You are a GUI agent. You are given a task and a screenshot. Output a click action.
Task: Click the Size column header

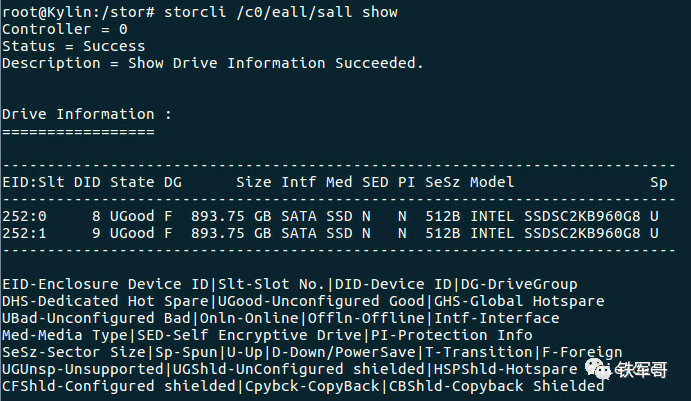[x=253, y=182]
